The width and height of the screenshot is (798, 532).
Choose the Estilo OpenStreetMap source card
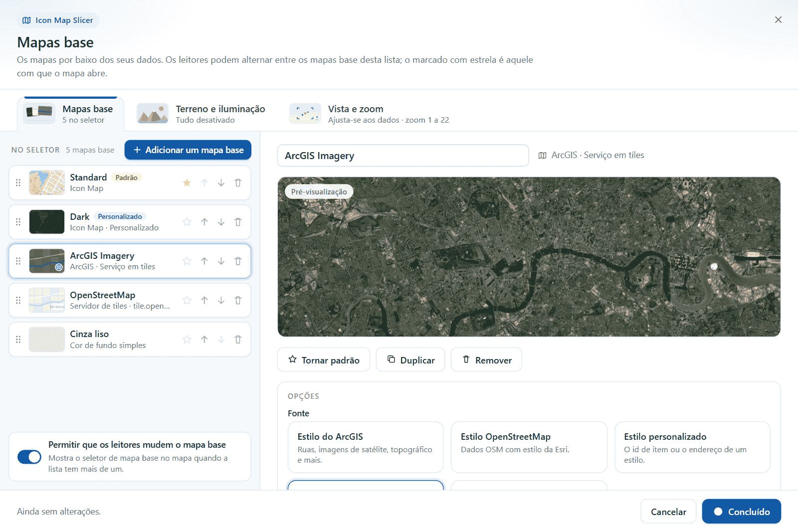pyautogui.click(x=529, y=447)
